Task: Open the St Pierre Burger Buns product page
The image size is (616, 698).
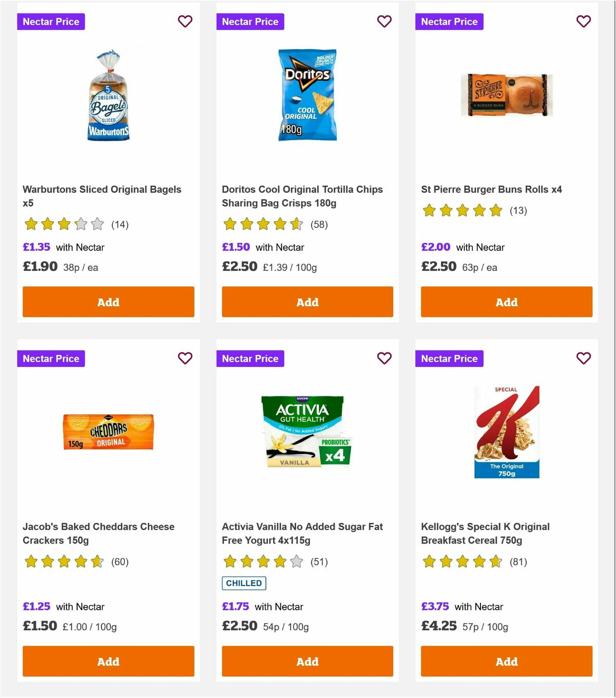Action: [x=491, y=189]
